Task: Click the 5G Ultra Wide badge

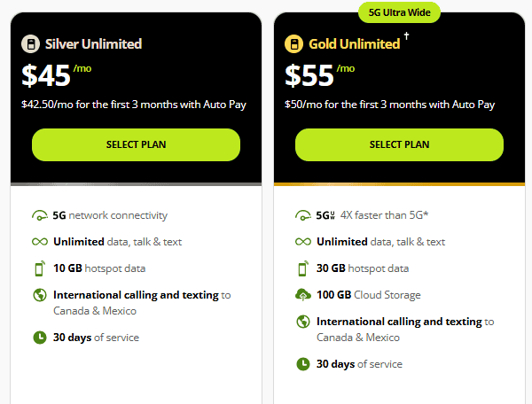Action: 399,13
